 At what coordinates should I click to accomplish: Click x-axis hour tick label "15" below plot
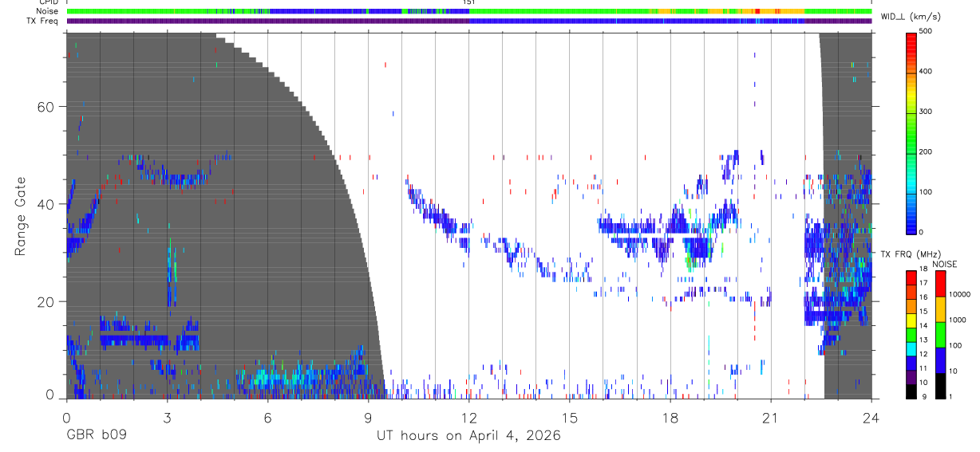coord(569,417)
